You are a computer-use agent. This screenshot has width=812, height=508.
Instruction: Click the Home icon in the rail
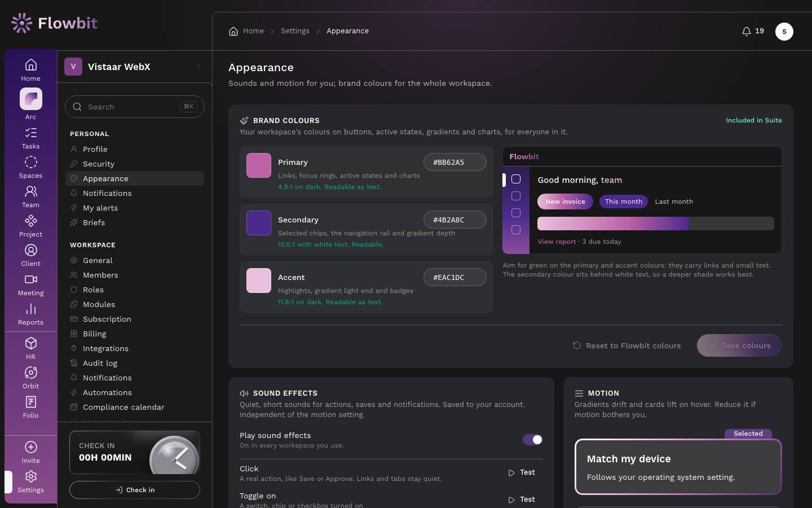31,65
